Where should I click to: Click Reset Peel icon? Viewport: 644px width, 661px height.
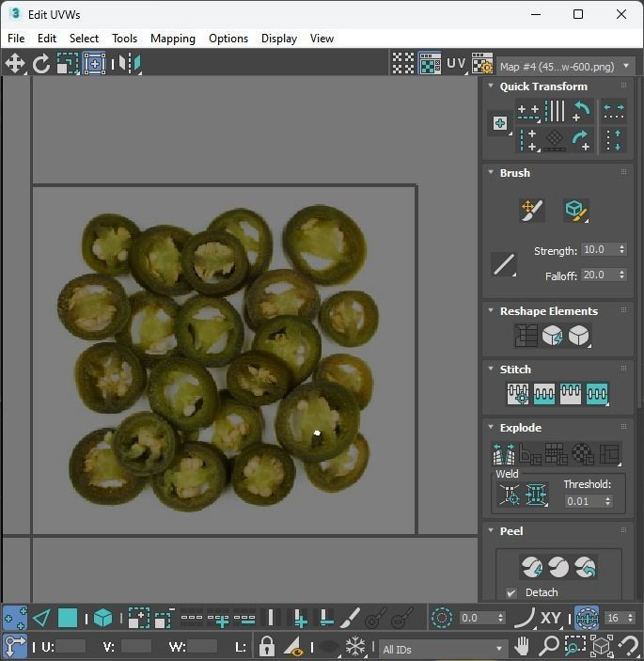click(586, 567)
